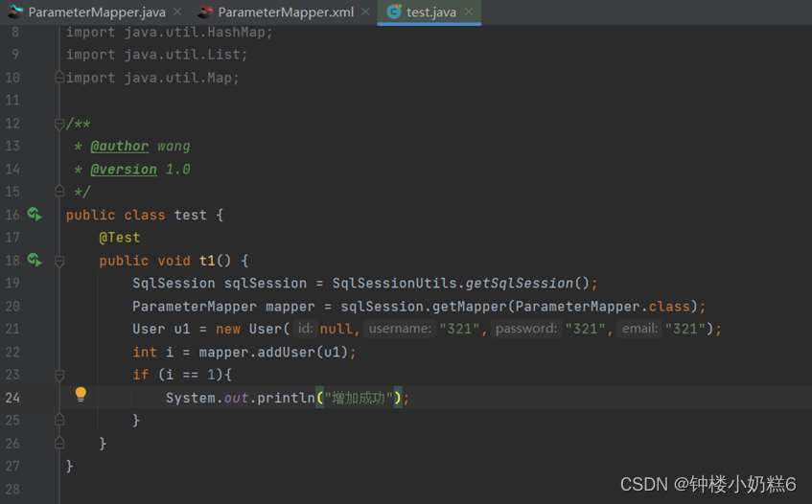Select the test.java tab

point(430,11)
